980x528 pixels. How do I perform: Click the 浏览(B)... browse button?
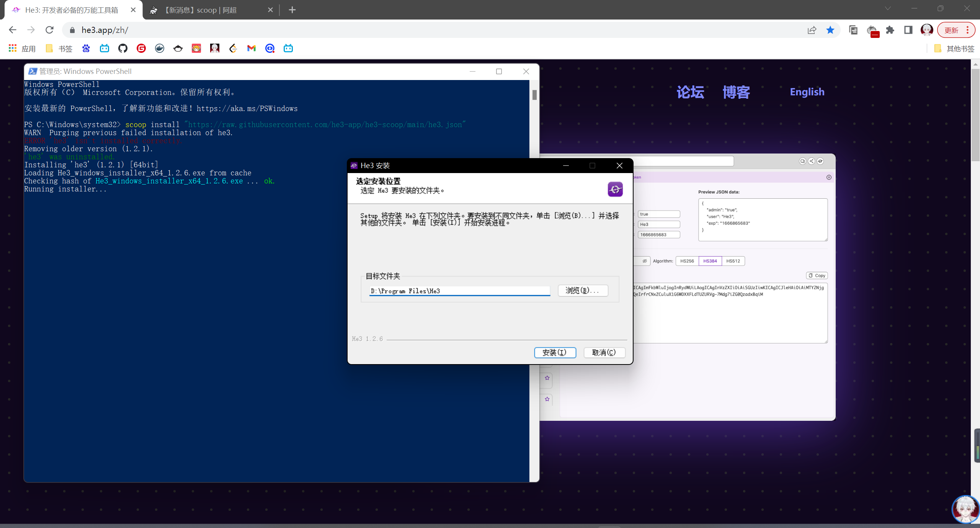[x=583, y=291]
